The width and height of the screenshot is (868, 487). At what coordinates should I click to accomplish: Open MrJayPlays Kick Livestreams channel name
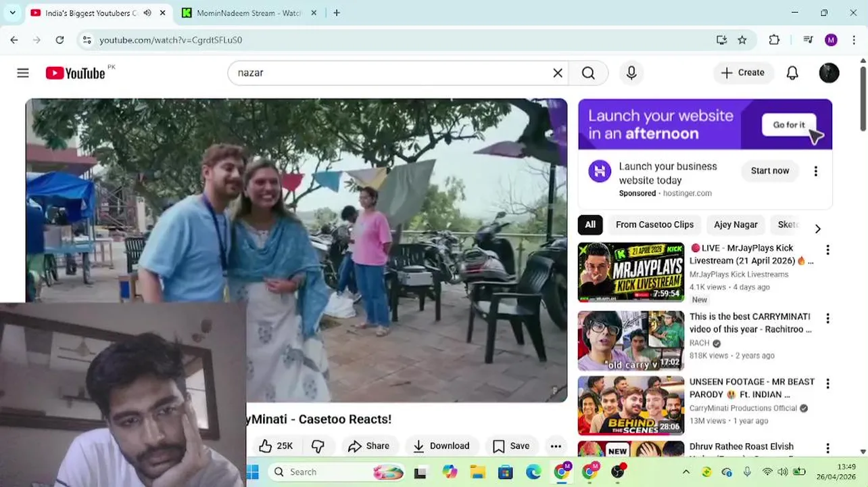tap(739, 275)
